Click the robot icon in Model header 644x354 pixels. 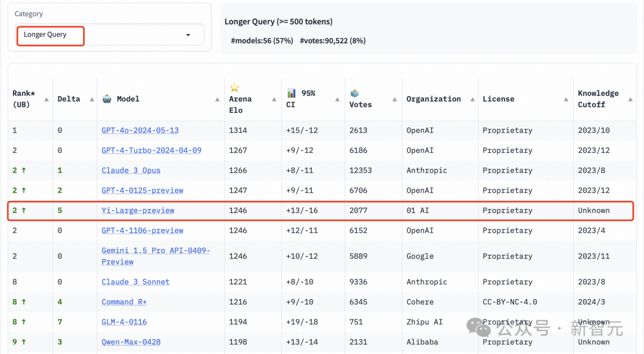(x=107, y=98)
